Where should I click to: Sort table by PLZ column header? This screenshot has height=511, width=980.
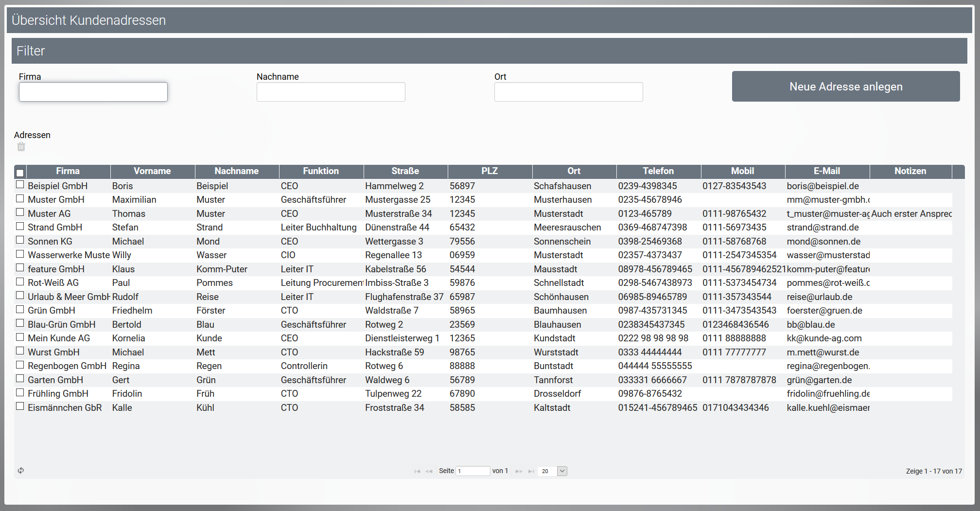pyautogui.click(x=489, y=171)
